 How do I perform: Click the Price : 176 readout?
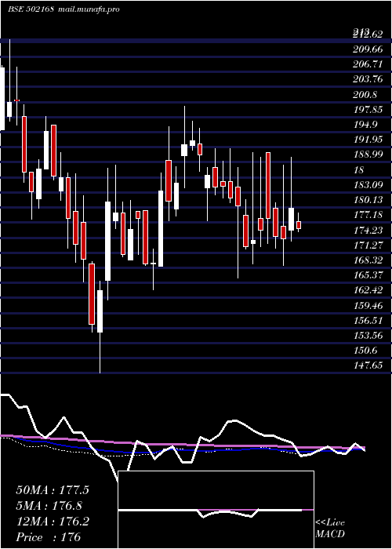[x=49, y=537]
